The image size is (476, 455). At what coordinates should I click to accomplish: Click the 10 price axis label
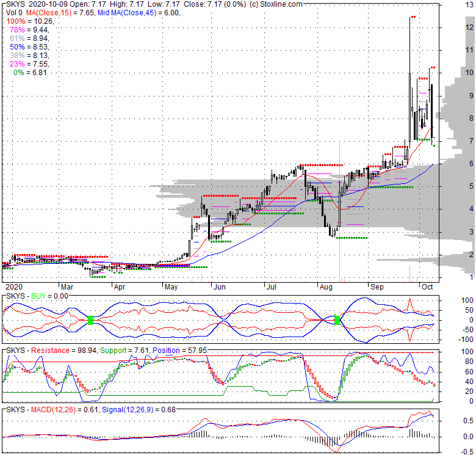click(469, 72)
